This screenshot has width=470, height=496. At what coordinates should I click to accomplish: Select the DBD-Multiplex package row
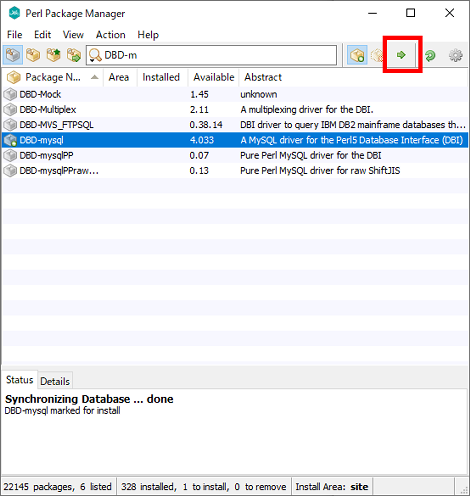pos(235,110)
